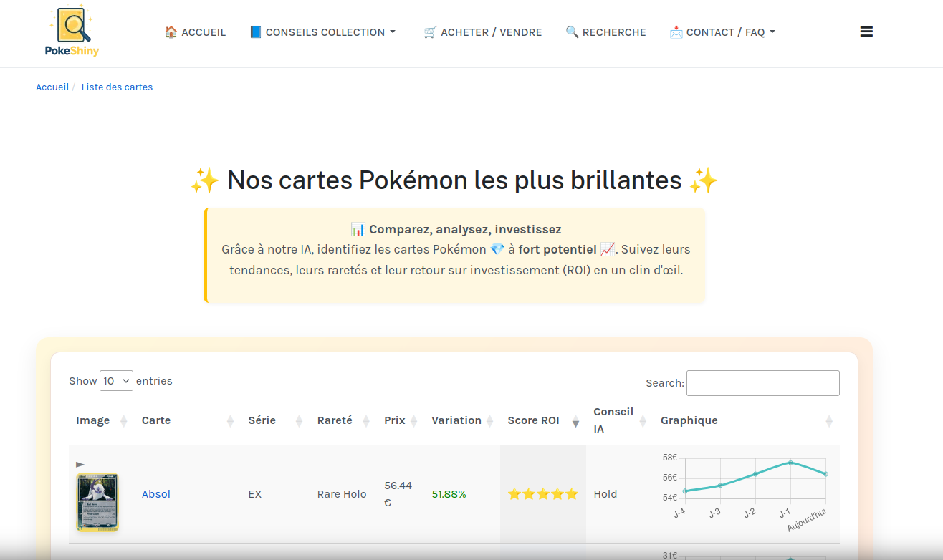Sort the table by Conseil IA column
The width and height of the screenshot is (943, 560).
(620, 420)
